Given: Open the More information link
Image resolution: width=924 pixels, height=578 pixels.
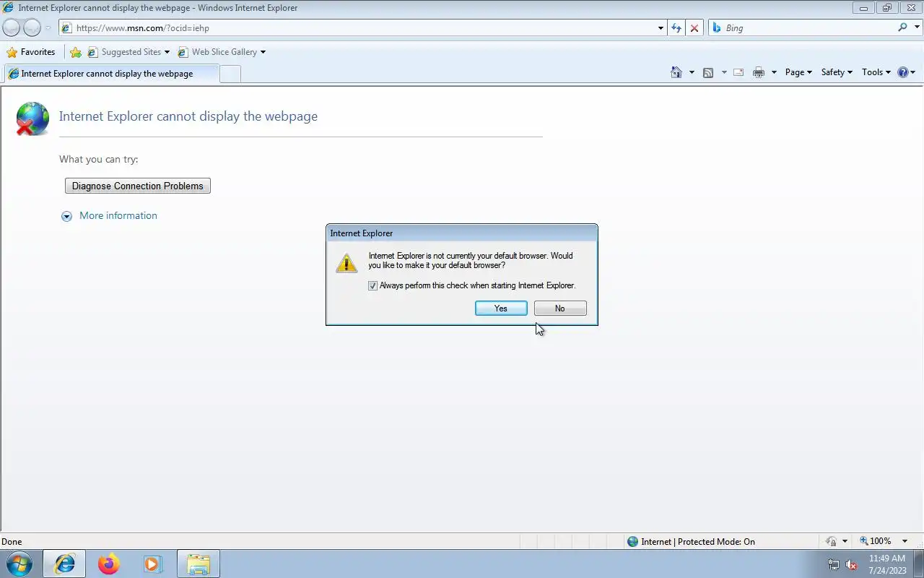Looking at the screenshot, I should [x=118, y=215].
